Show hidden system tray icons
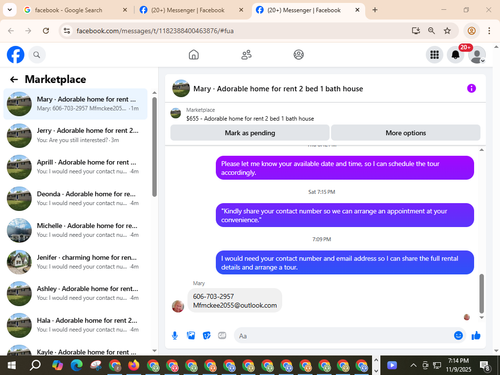 click(413, 366)
